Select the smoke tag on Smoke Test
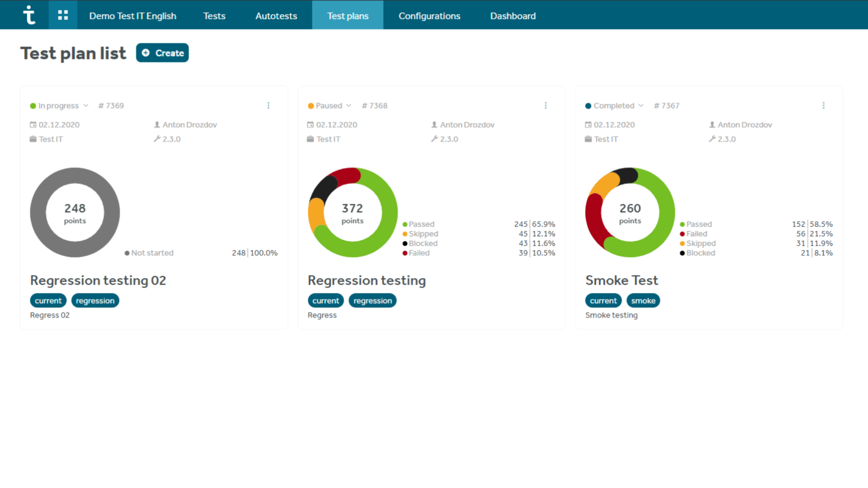Image resolution: width=868 pixels, height=488 pixels. point(643,301)
